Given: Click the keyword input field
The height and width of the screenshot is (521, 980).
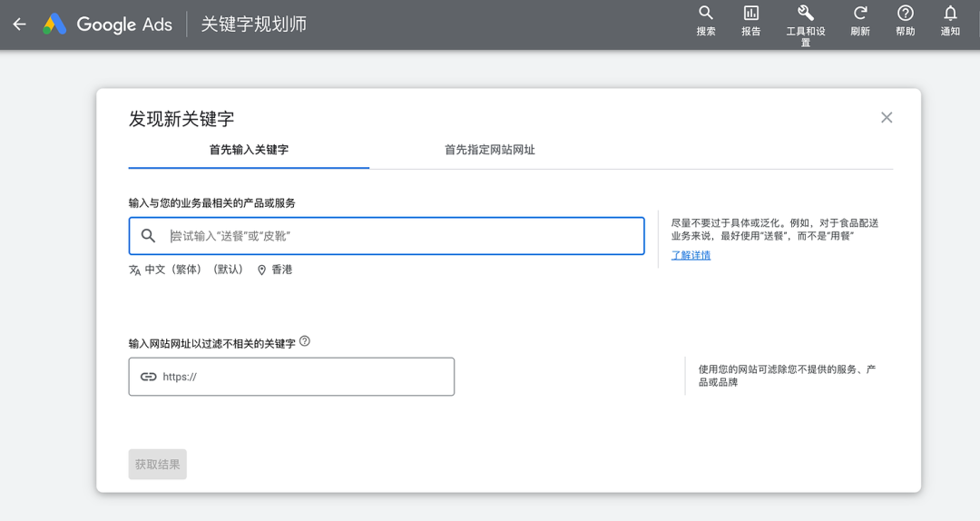Looking at the screenshot, I should pyautogui.click(x=387, y=236).
